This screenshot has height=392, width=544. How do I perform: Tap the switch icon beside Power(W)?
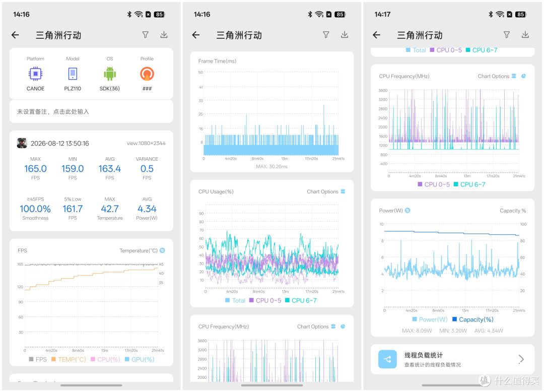point(407,210)
